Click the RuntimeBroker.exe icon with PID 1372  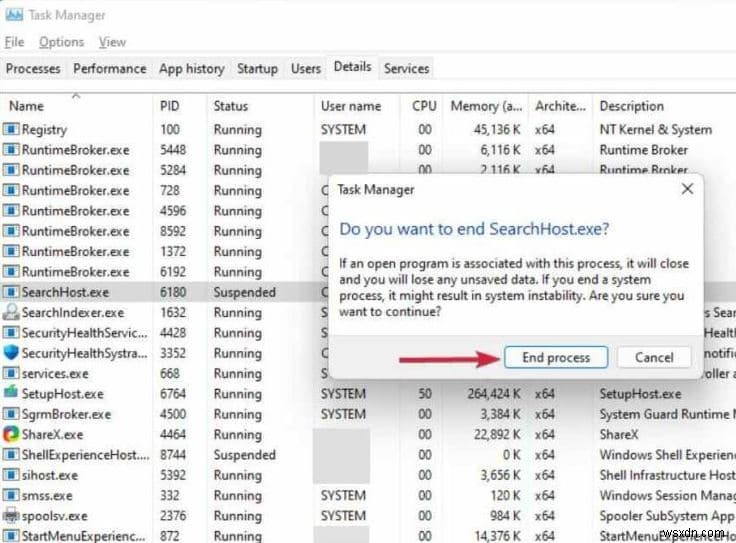11,251
